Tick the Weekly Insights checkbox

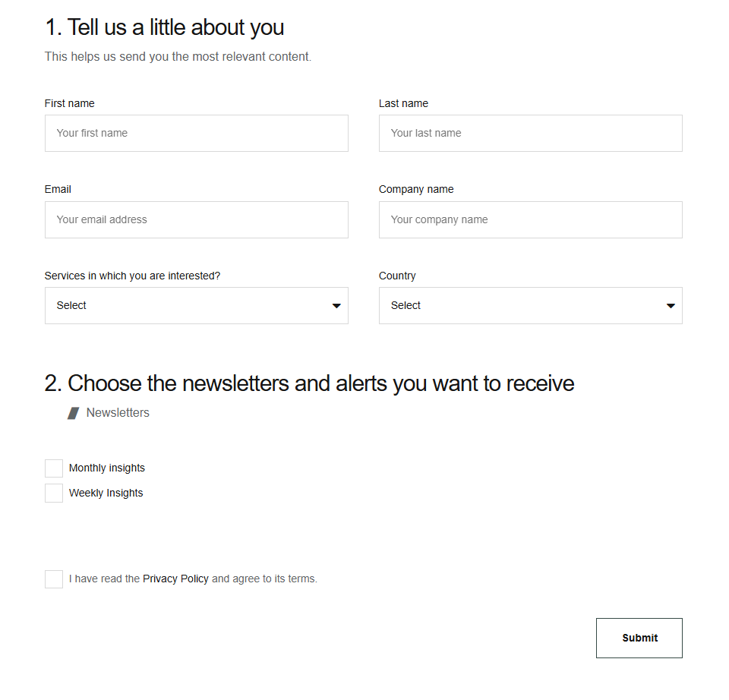[54, 493]
